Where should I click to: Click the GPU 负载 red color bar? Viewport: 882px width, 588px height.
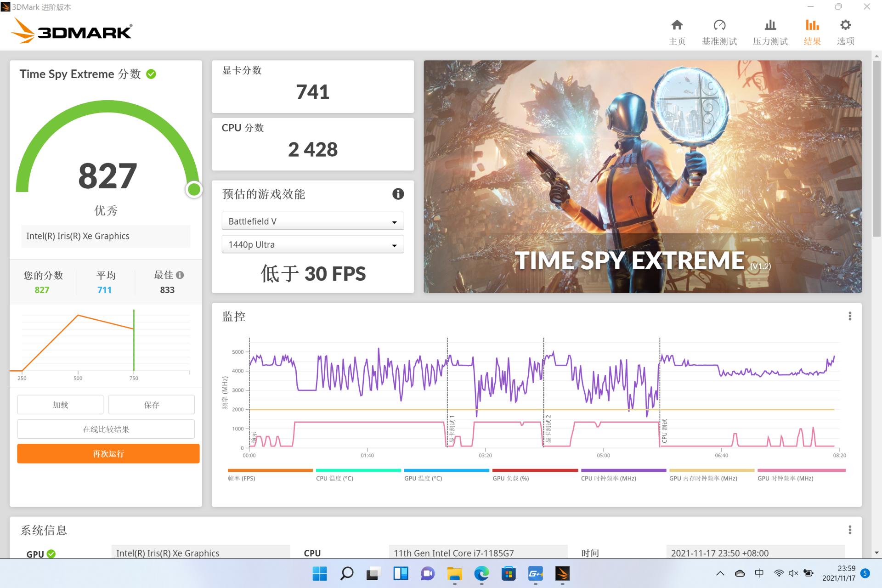[535, 470]
